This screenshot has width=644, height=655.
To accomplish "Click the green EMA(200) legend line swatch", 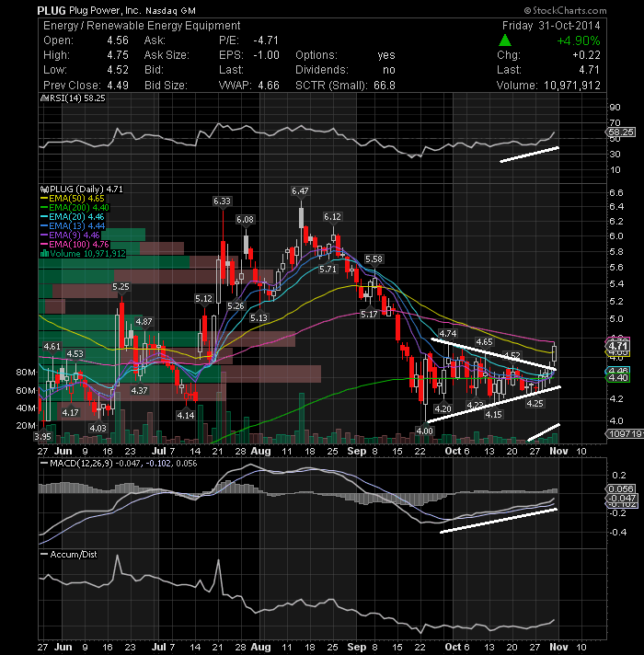I will coord(44,208).
